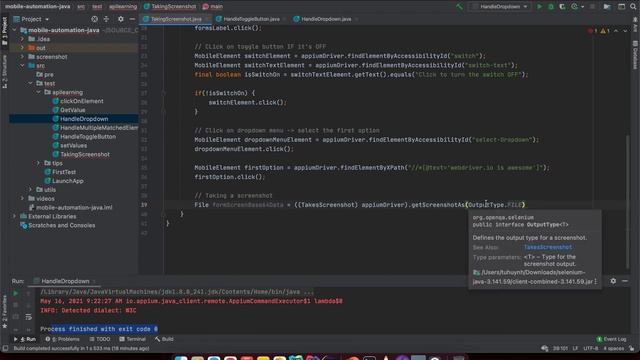This screenshot has height=360, width=640.
Task: Open the Run tool window tab at the bottom
Action: (24, 339)
